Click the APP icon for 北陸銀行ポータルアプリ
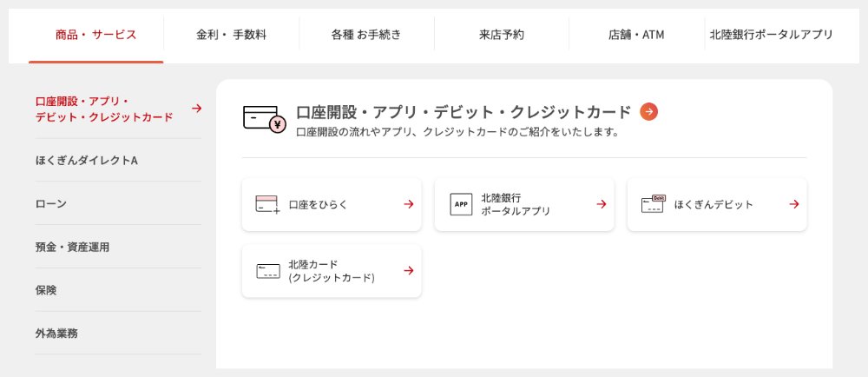The image size is (868, 377). tap(461, 204)
